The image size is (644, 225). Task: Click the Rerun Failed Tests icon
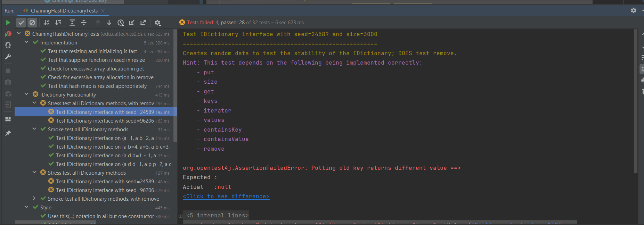8,34
